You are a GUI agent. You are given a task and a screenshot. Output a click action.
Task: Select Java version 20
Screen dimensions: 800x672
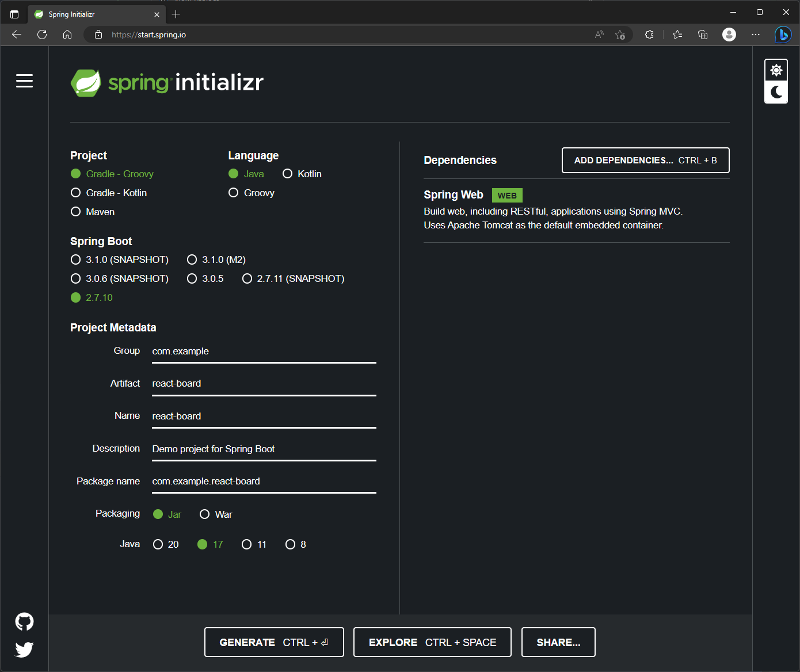point(166,544)
